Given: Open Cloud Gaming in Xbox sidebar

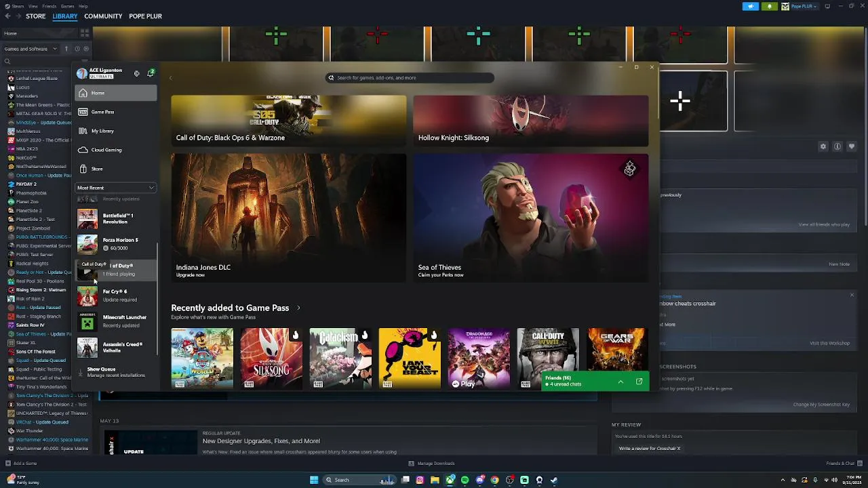Looking at the screenshot, I should pyautogui.click(x=116, y=150).
